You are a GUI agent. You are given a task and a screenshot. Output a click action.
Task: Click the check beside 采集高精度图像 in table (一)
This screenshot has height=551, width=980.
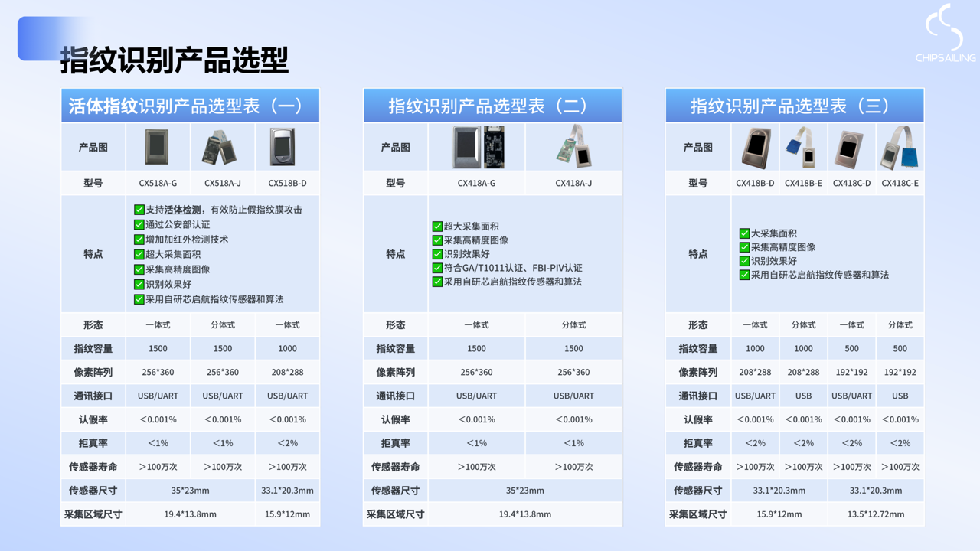pyautogui.click(x=139, y=269)
